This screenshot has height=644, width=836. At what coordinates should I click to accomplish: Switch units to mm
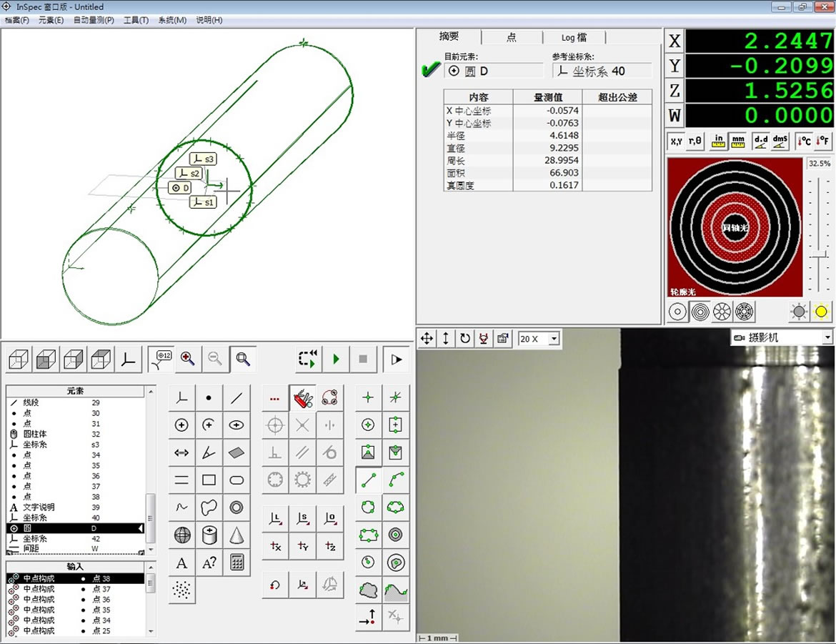738,141
